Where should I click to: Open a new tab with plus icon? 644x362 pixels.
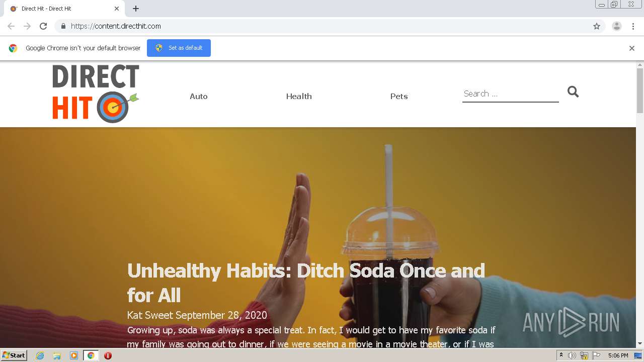[x=136, y=9]
